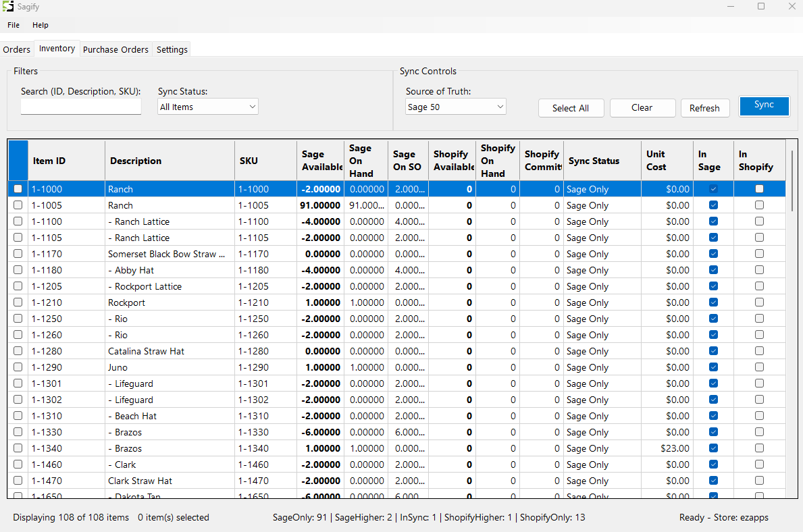This screenshot has width=803, height=532.
Task: Click Sage Only status cell in row 1-1260
Action: (x=602, y=335)
